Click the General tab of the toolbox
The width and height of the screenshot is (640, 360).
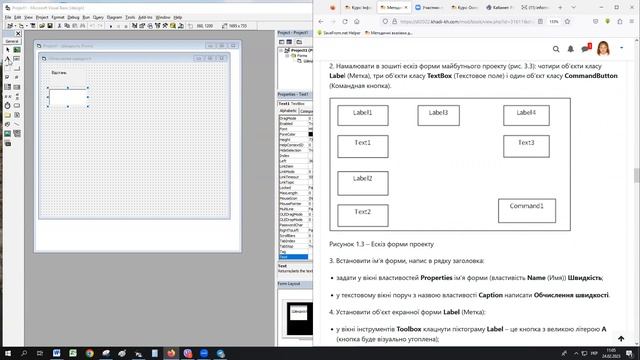pos(12,41)
